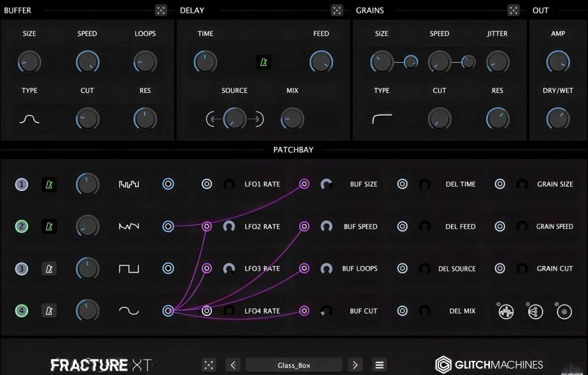Viewport: 588px width, 375px height.
Task: Toggle LFO 4 on/off button
Action: click(x=21, y=310)
